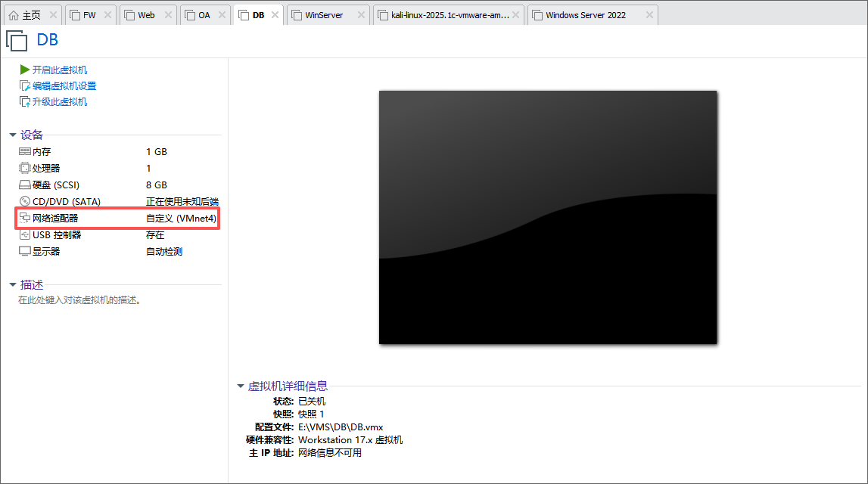
Task: Select the 网络适配器 network adapter row
Action: coord(119,218)
